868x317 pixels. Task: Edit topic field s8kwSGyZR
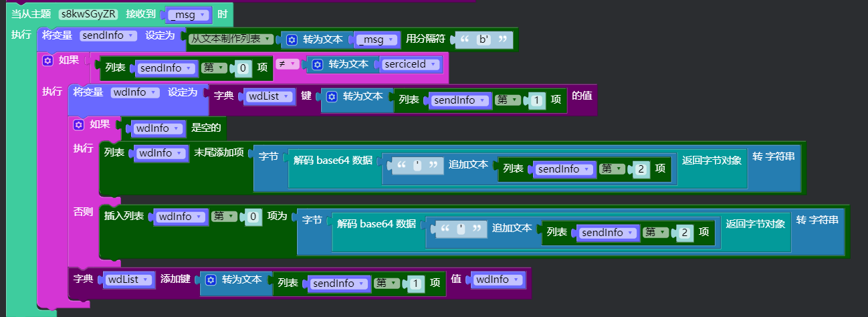(88, 14)
